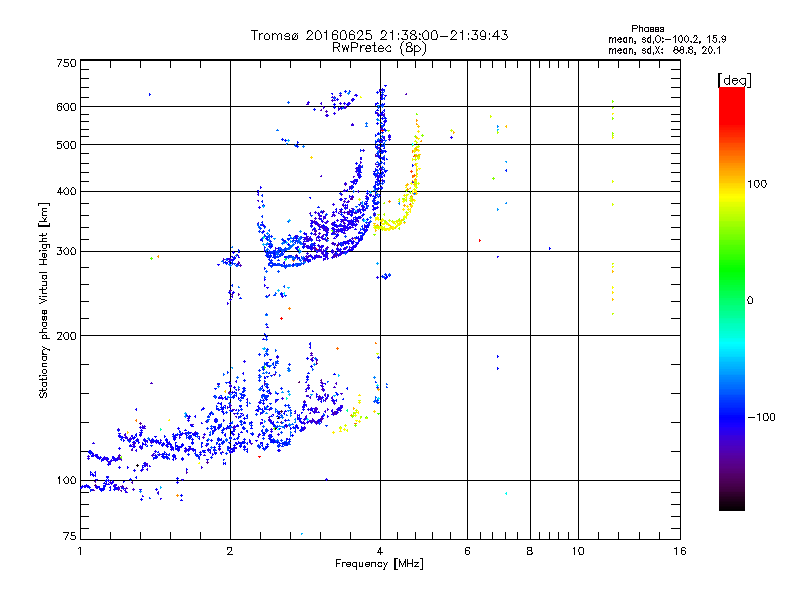Click the colorbar tick label '-100'
This screenshot has height=600, width=800.
click(x=761, y=417)
